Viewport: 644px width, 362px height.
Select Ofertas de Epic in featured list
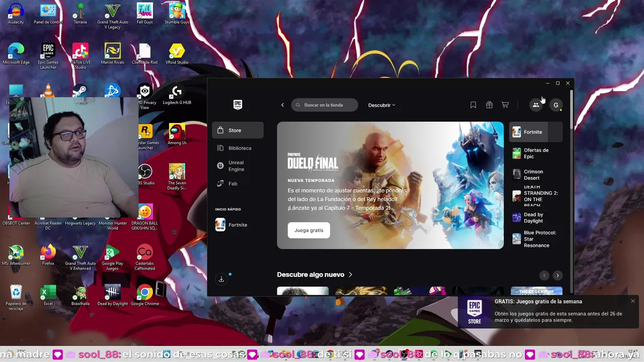tap(536, 153)
